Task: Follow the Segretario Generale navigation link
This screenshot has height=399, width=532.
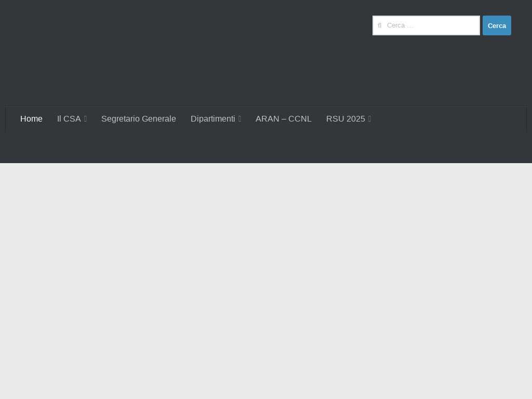Action: click(x=138, y=119)
